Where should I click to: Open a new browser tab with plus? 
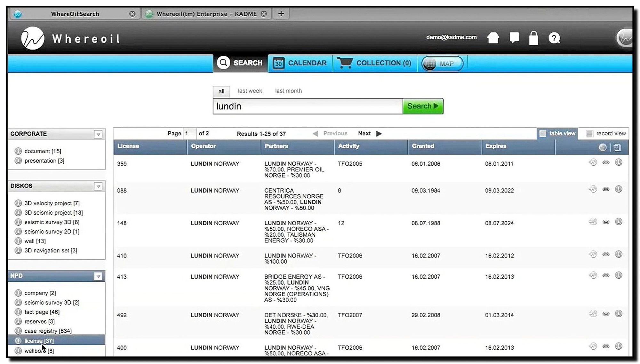pyautogui.click(x=281, y=13)
